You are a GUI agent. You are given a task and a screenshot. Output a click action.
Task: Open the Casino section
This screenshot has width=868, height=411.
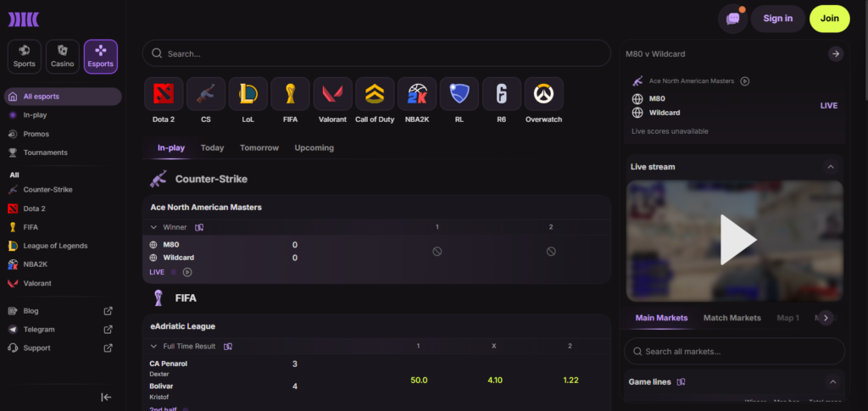click(63, 57)
